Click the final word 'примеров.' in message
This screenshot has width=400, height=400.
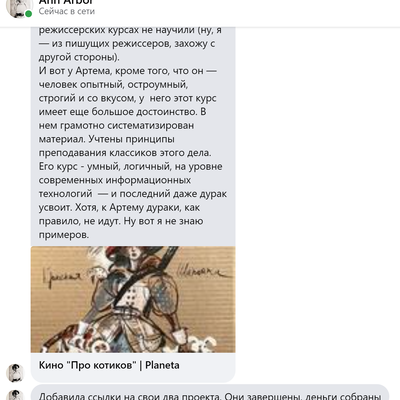point(64,235)
